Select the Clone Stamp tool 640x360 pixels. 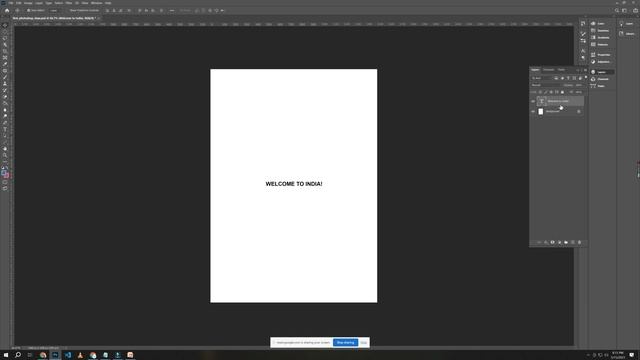tap(5, 84)
